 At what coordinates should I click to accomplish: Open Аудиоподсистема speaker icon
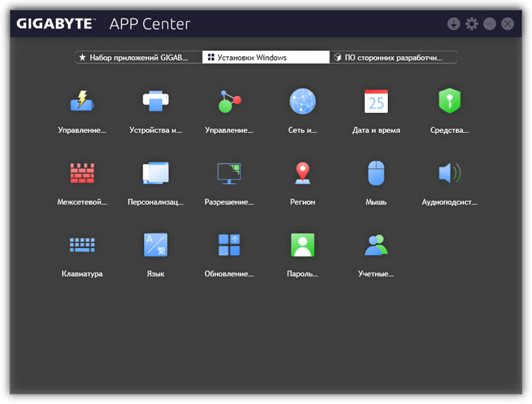point(449,173)
